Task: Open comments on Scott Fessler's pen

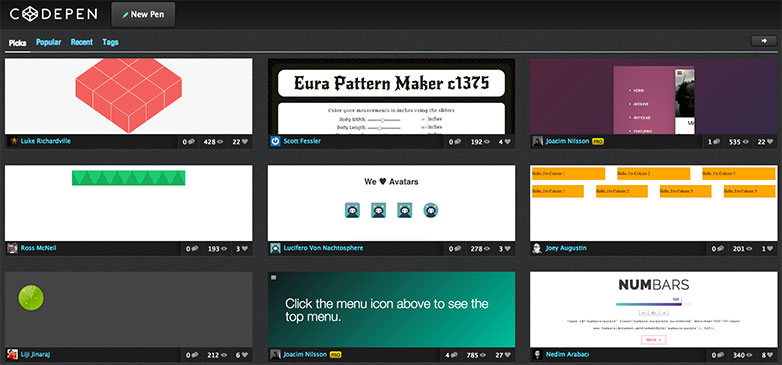Action: 455,142
